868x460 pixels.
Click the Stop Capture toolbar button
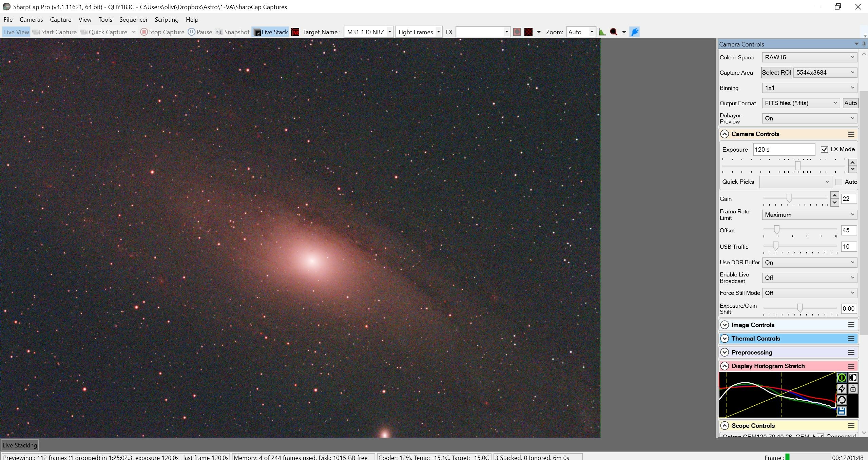tap(162, 32)
